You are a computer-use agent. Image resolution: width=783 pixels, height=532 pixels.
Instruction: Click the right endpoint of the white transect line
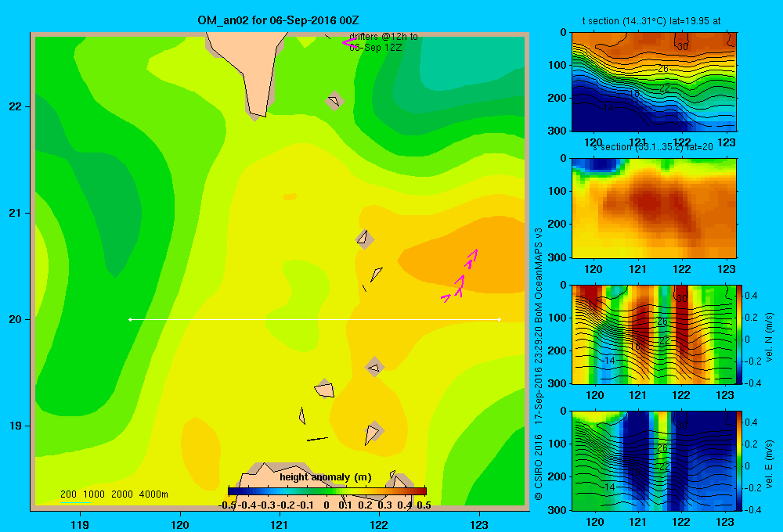500,319
